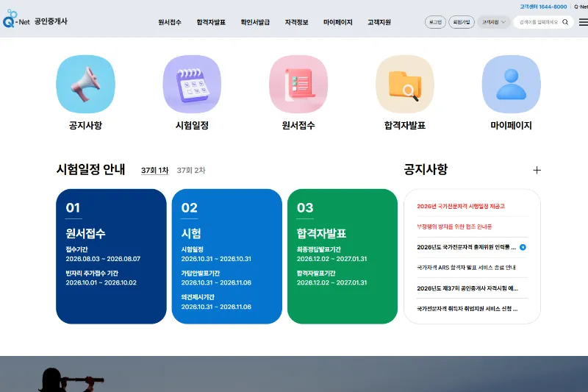The width and height of the screenshot is (588, 392).
Task: Open the 공지사항 megaphone icon
Action: [85, 84]
